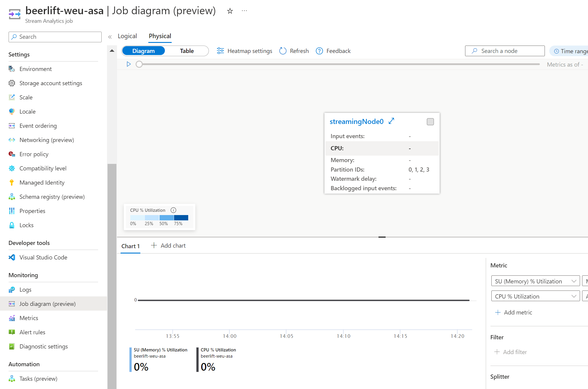Click CPU % Utilization info icon
The width and height of the screenshot is (588, 389).
pyautogui.click(x=173, y=210)
